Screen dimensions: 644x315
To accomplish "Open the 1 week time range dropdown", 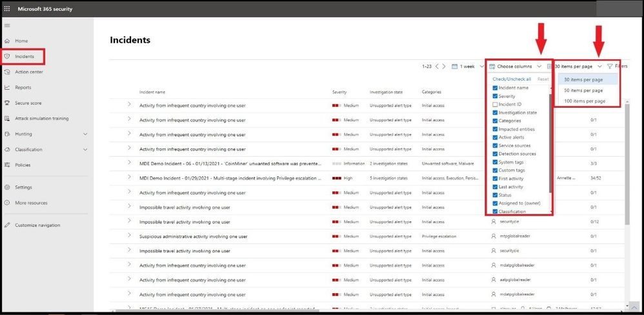I will pyautogui.click(x=468, y=66).
